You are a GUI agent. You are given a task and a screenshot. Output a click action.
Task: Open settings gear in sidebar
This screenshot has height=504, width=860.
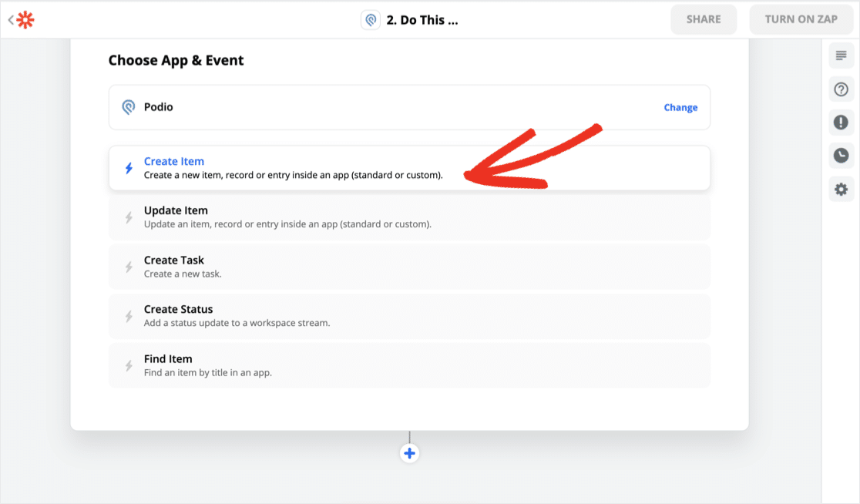pyautogui.click(x=841, y=189)
